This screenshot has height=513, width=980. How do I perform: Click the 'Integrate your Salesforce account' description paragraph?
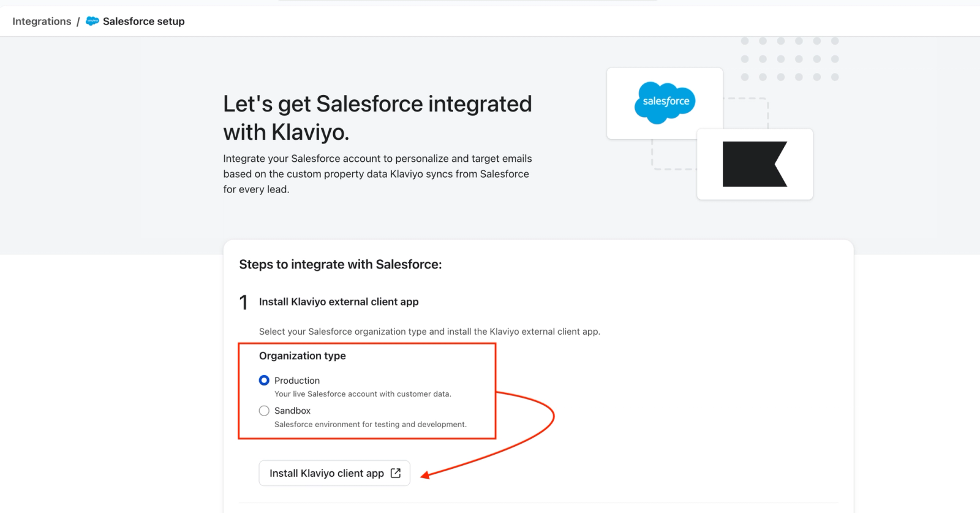pyautogui.click(x=377, y=174)
